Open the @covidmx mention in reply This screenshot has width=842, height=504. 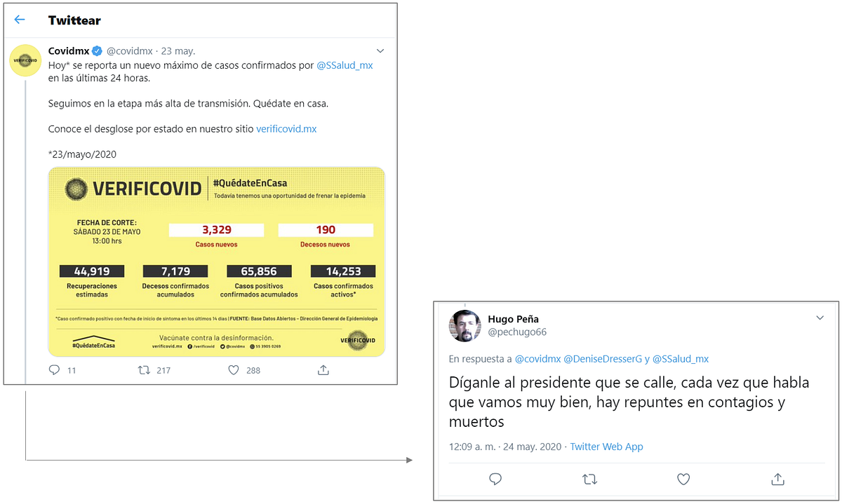tap(538, 359)
